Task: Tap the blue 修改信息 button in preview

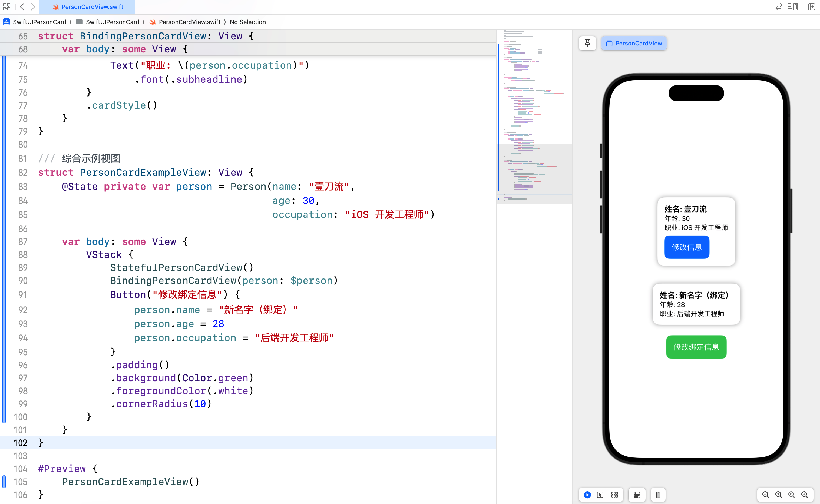Action: 687,247
